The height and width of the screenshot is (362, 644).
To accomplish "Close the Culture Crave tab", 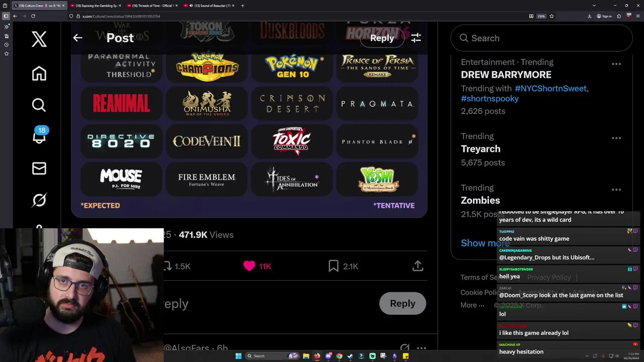I will 63,6.
